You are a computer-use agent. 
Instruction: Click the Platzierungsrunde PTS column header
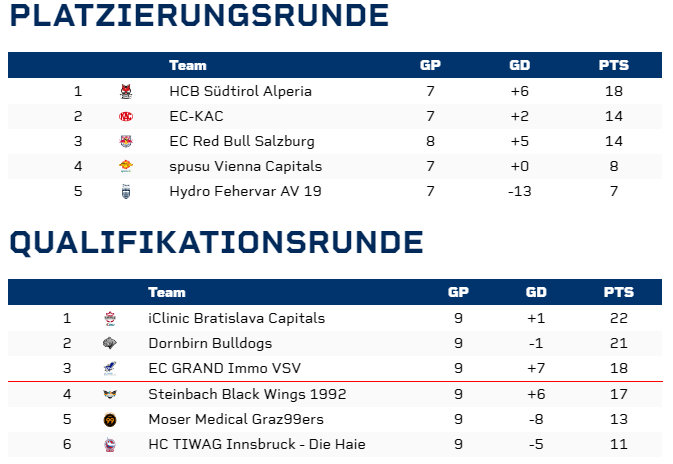613,66
